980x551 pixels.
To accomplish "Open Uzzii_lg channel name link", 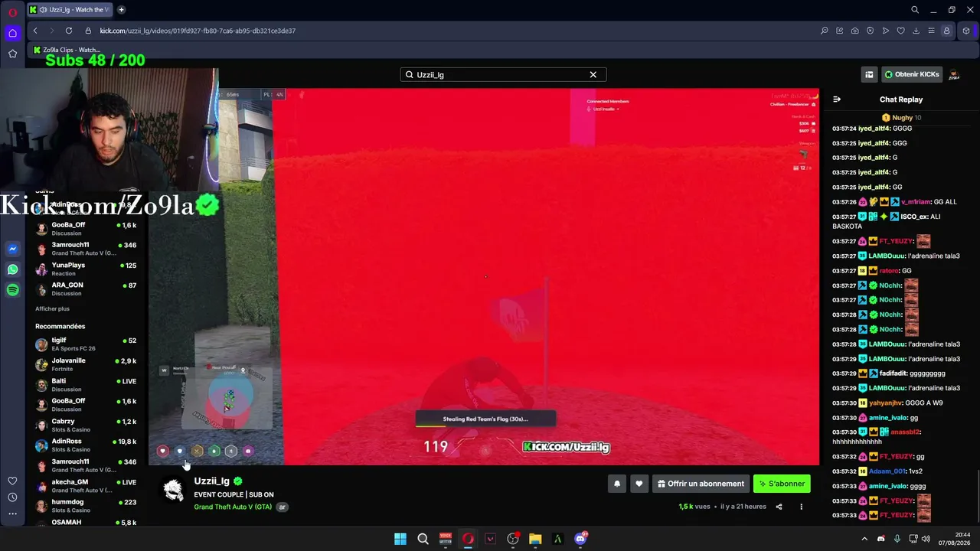I will click(212, 481).
